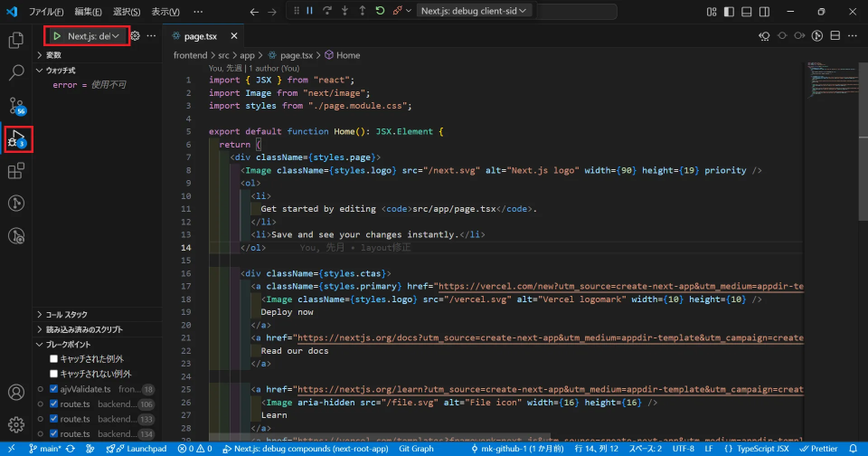This screenshot has width=868, height=456.
Task: Open the 選択(S) menu
Action: 127,12
